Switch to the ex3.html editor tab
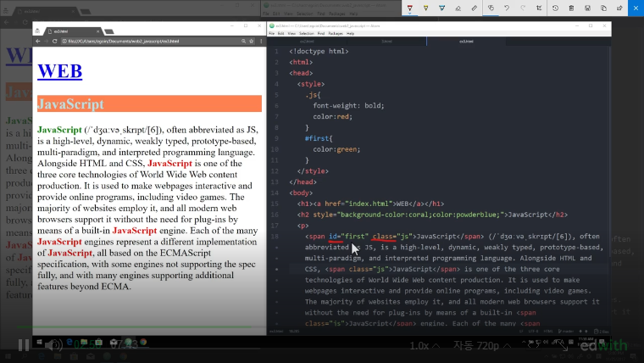The width and height of the screenshot is (644, 363). tap(467, 42)
